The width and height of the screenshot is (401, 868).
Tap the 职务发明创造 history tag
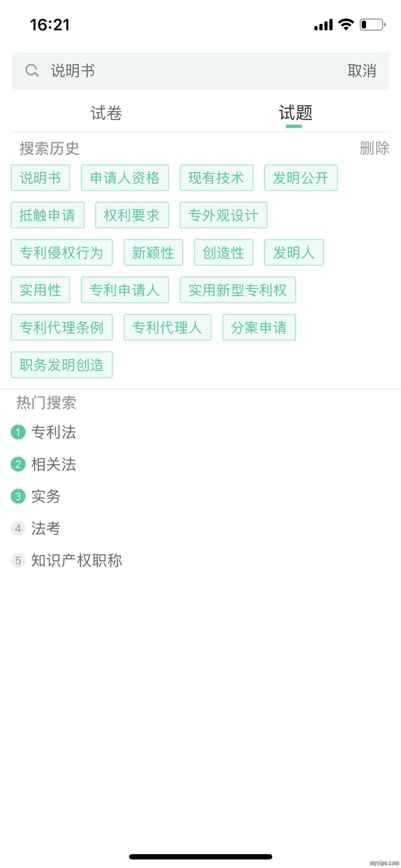[x=62, y=365]
